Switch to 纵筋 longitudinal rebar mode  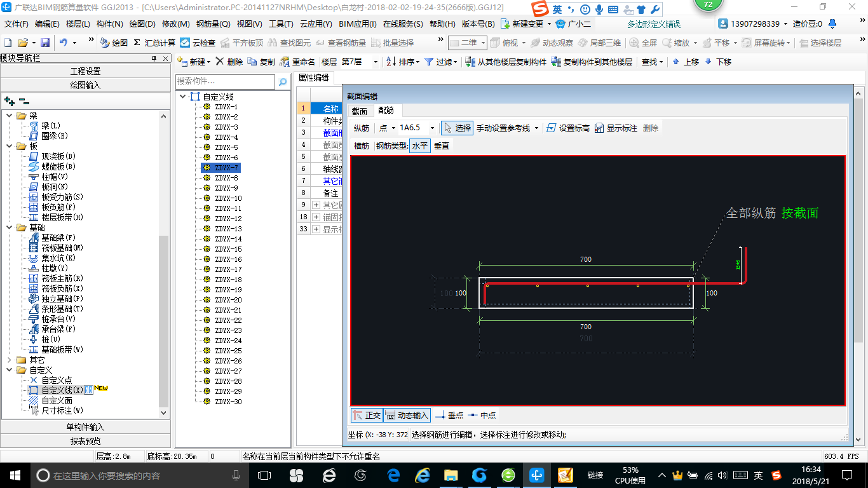click(x=362, y=128)
